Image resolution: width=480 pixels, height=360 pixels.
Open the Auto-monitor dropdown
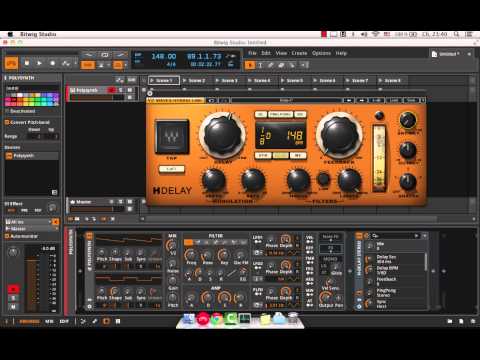(22, 236)
